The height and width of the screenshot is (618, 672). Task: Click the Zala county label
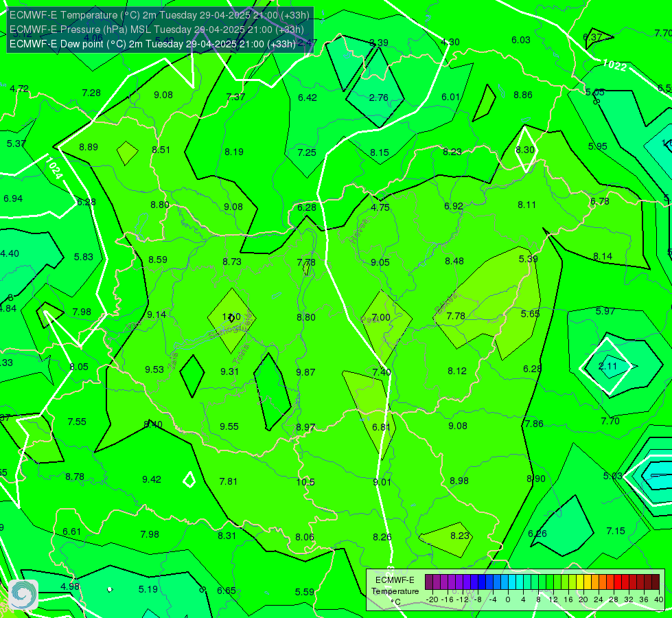tap(173, 360)
